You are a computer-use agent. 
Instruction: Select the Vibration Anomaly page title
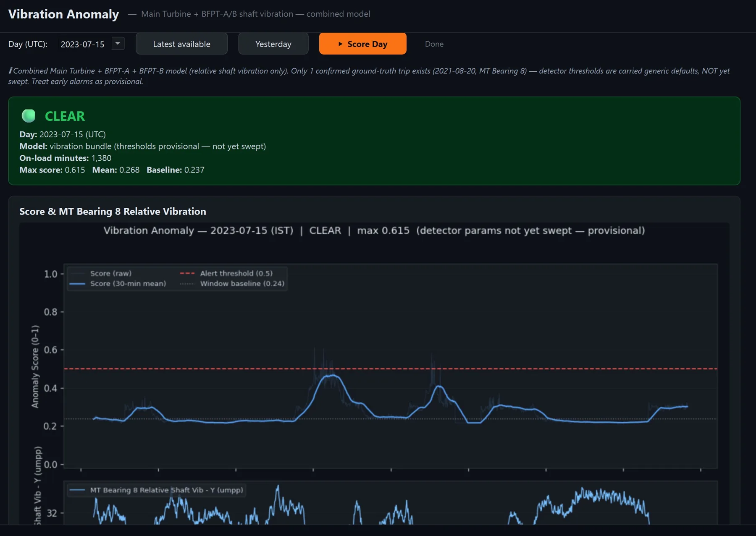click(x=63, y=14)
